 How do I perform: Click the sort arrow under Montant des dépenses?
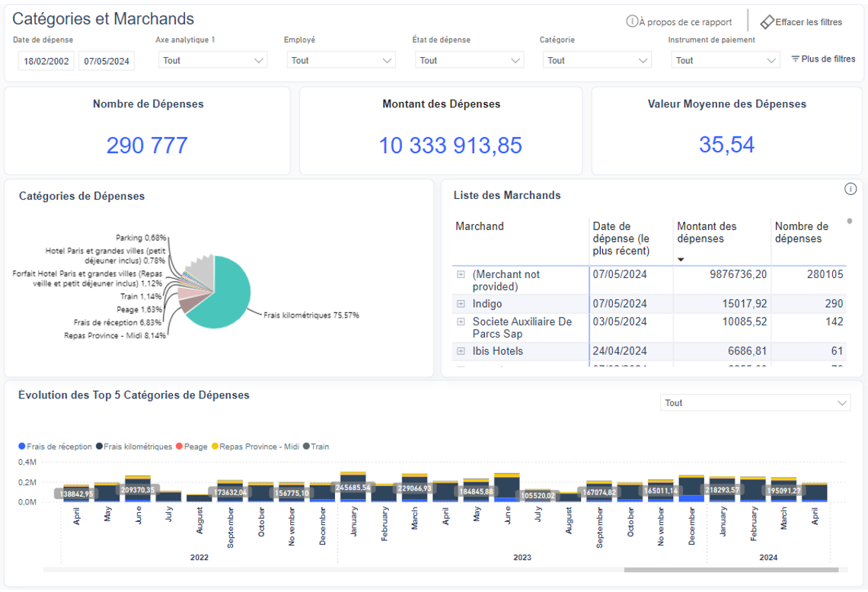(x=681, y=260)
